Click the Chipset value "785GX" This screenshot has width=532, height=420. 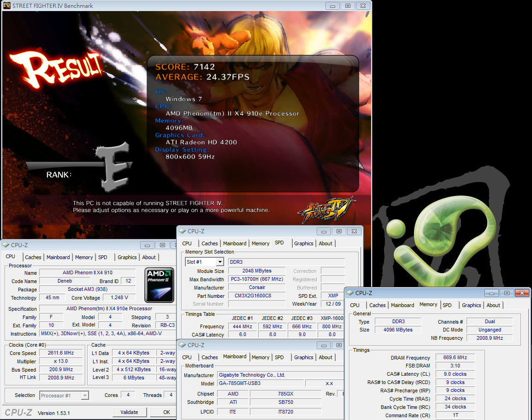point(286,394)
